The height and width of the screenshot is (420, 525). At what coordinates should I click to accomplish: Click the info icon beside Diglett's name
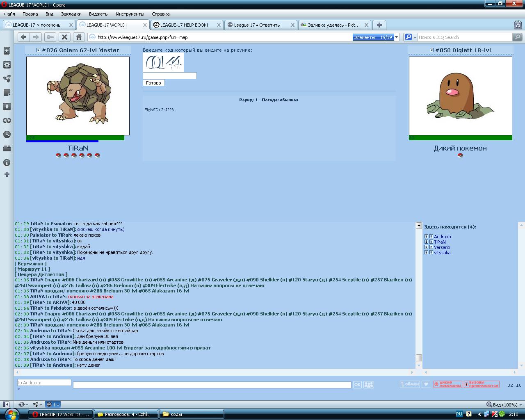[x=431, y=50]
